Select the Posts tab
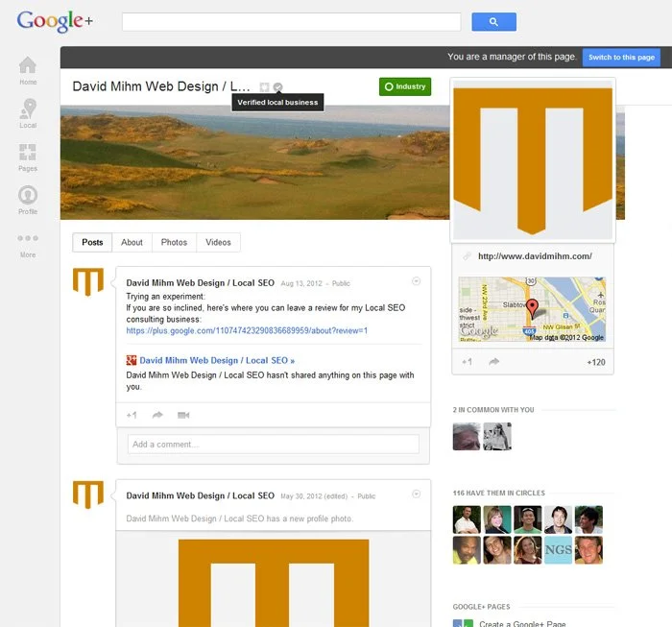Screen dimensions: 672x627 (x=92, y=243)
